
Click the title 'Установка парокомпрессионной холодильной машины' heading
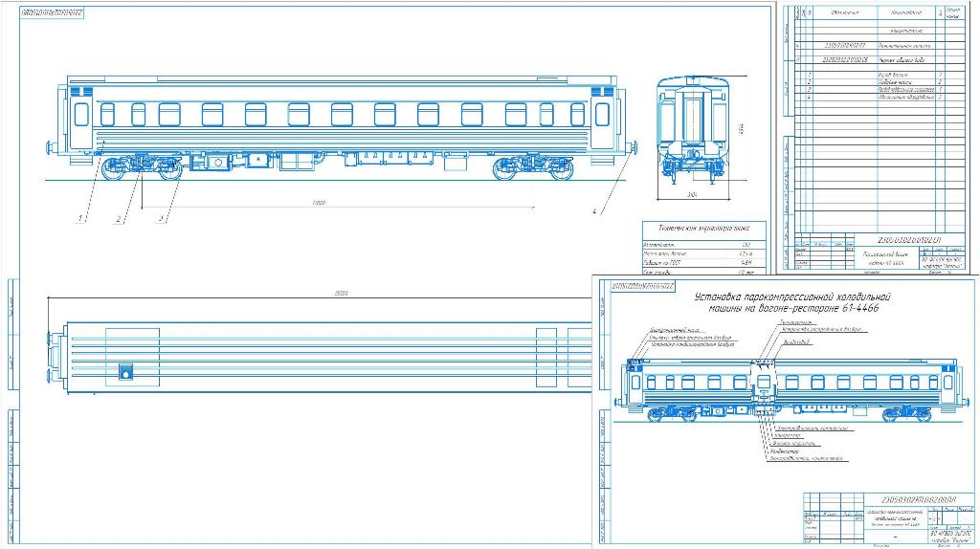coord(793,302)
